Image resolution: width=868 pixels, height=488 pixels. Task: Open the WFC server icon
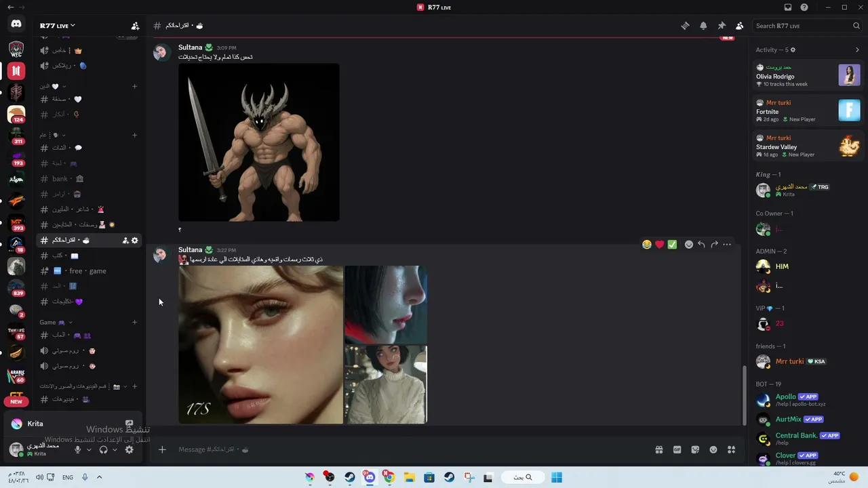[x=16, y=49]
